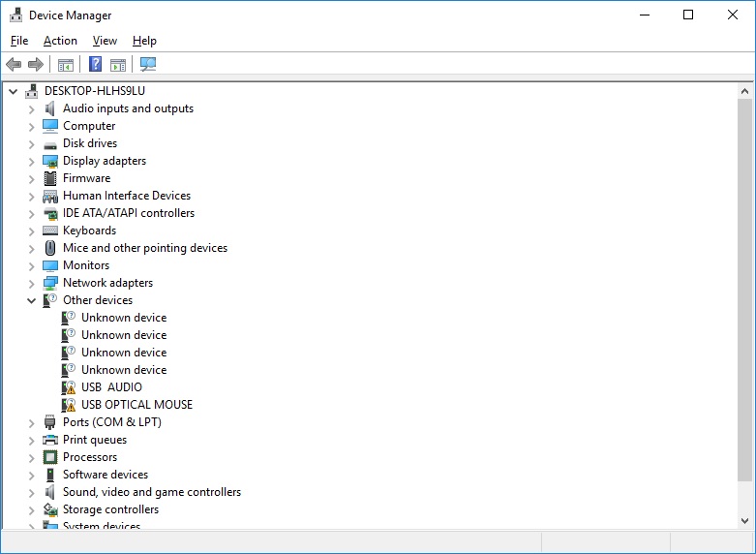
Task: Expand the Disk drives category
Action: pos(31,144)
